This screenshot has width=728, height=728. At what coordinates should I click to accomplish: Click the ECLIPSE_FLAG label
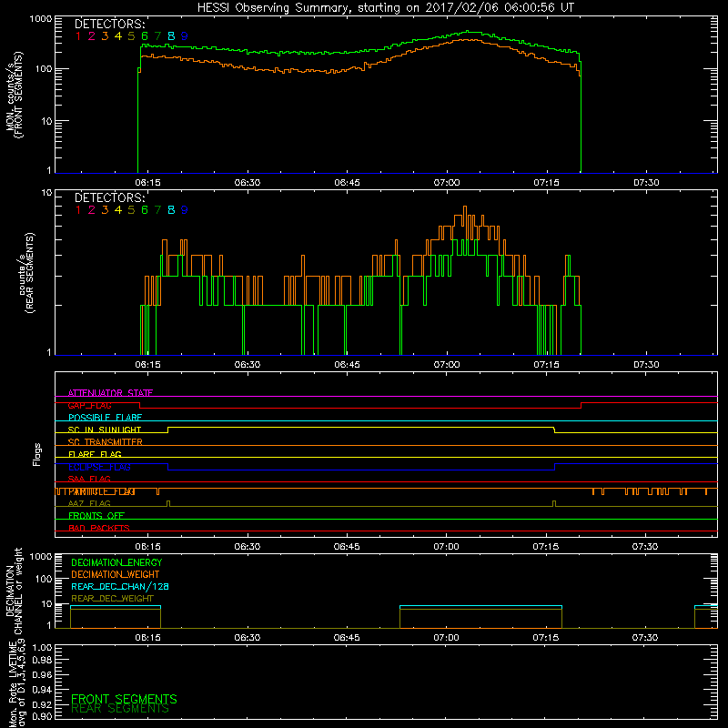[x=99, y=467]
